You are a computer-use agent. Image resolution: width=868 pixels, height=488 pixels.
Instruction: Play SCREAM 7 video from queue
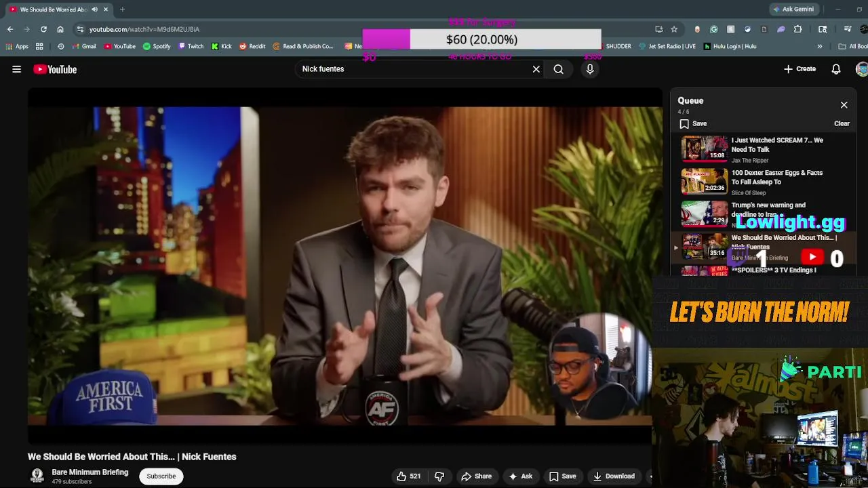point(704,148)
